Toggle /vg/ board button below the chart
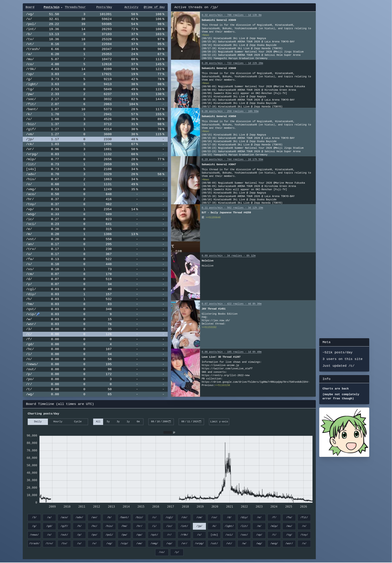 click(109, 543)
